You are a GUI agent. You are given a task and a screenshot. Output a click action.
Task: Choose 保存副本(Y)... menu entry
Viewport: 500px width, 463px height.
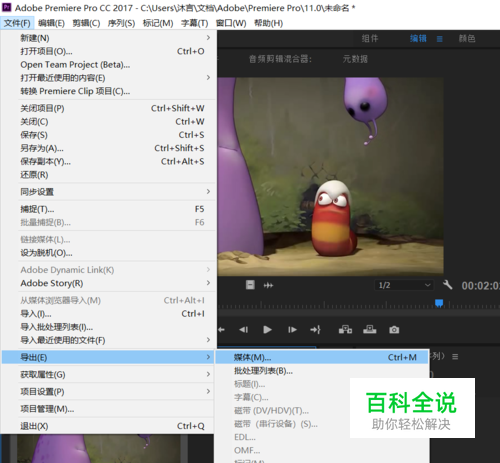(108, 161)
